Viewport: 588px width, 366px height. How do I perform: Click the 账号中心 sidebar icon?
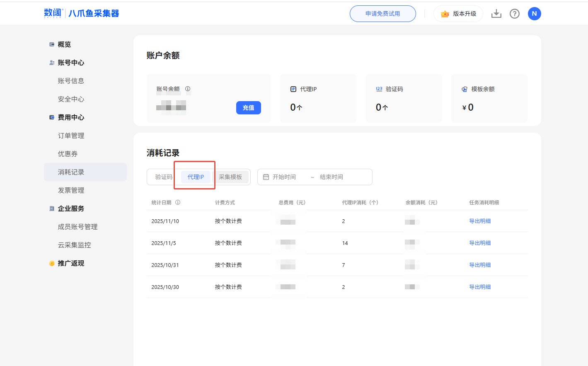tap(52, 63)
